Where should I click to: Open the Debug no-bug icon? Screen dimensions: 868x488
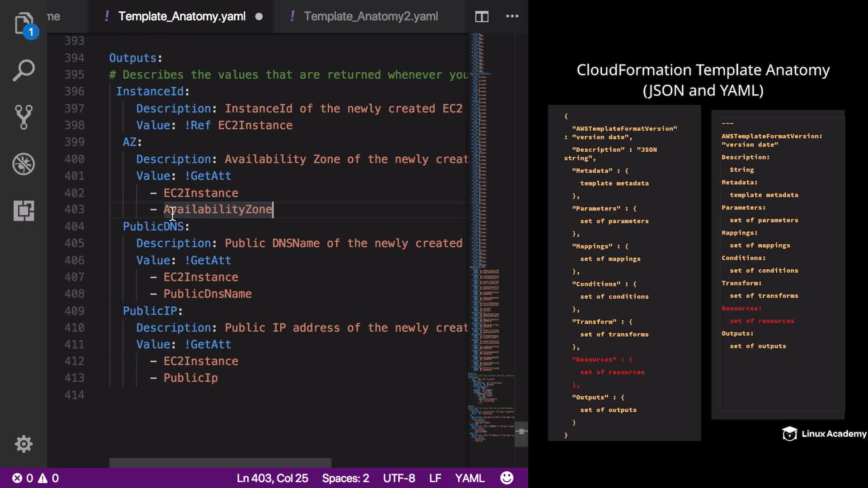(x=24, y=164)
